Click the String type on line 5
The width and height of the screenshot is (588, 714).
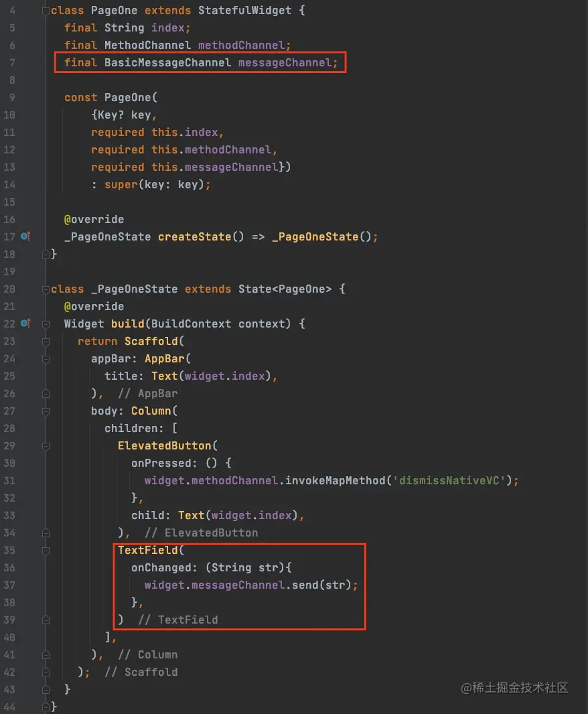point(125,27)
